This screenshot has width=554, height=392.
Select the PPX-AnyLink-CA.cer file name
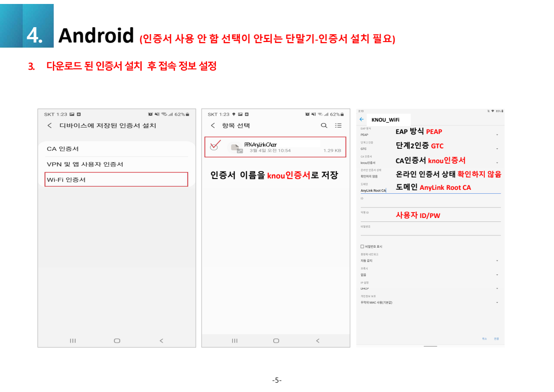point(260,144)
